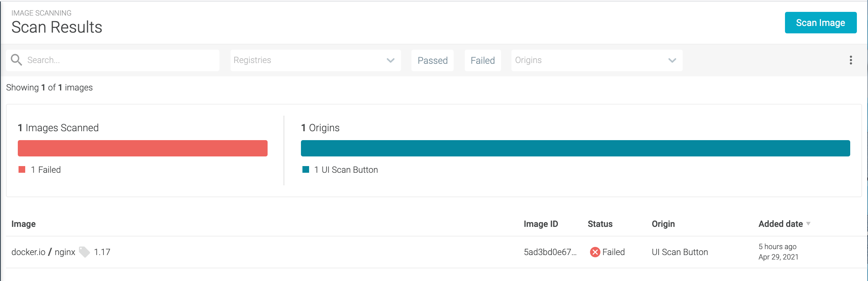Click the teal UI Scan Button legend square
The width and height of the screenshot is (868, 281).
click(306, 169)
